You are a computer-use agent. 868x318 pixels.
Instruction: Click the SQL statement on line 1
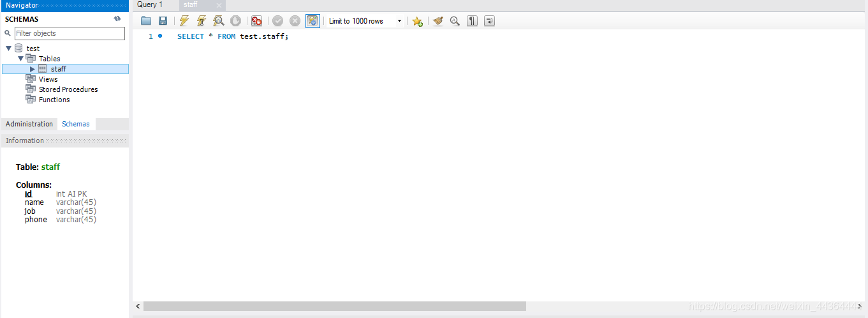point(233,36)
